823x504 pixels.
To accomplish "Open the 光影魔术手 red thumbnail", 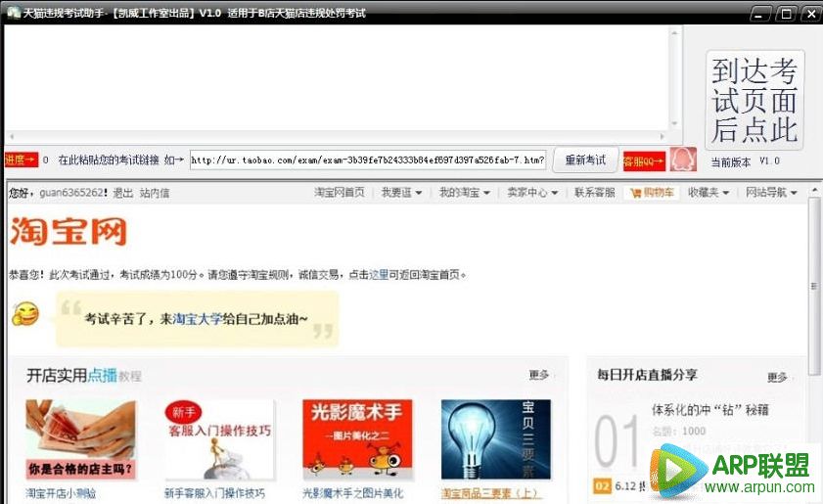I will pos(357,439).
